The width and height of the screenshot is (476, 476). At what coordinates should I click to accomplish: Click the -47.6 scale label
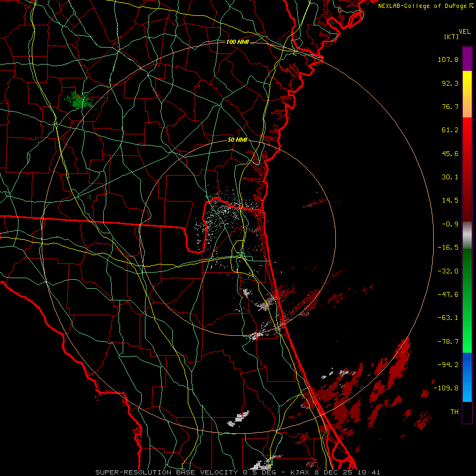pos(448,295)
